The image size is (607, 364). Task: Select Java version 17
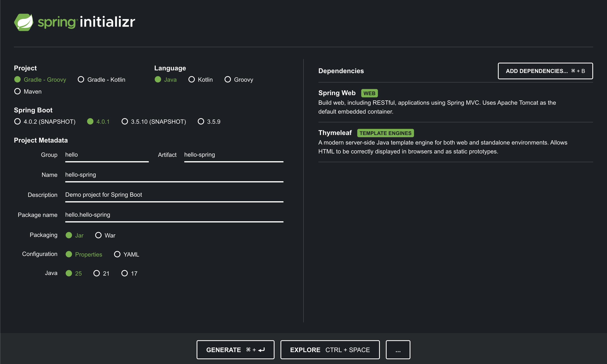tap(125, 273)
